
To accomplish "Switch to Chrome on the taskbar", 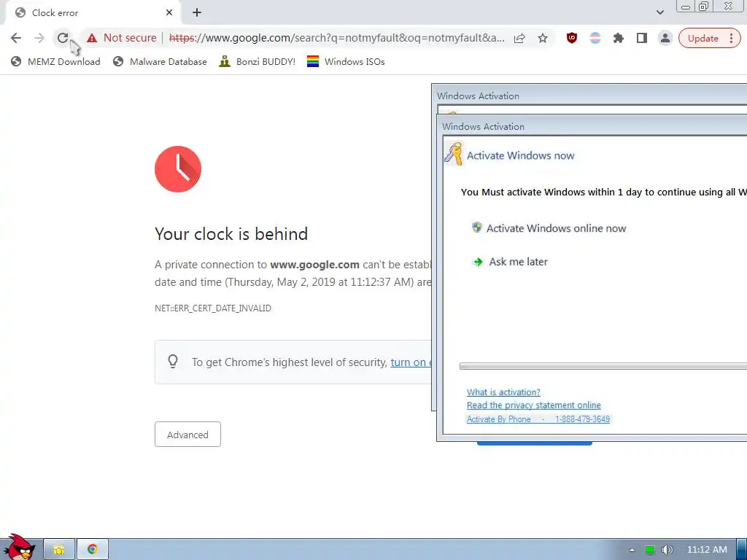I will (x=93, y=550).
